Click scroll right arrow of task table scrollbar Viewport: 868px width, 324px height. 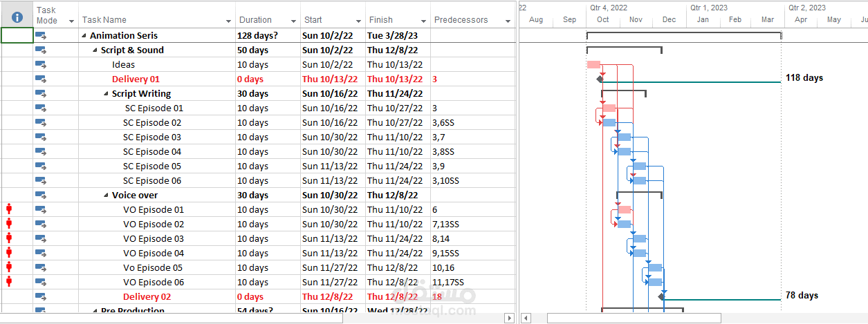pyautogui.click(x=510, y=318)
